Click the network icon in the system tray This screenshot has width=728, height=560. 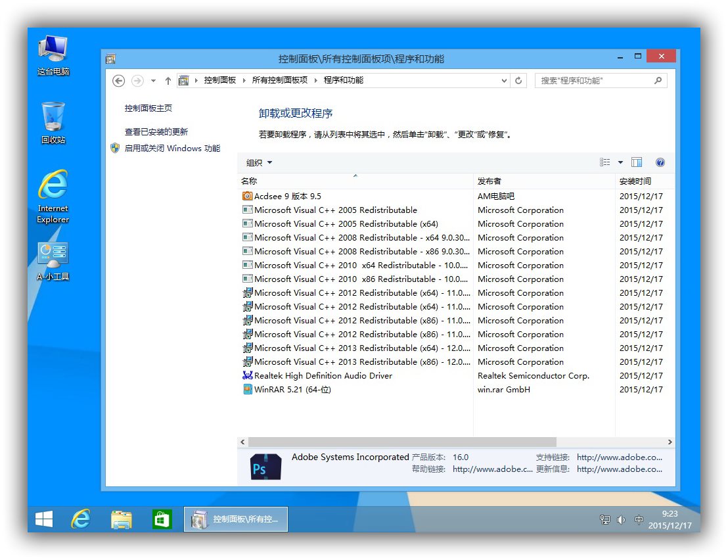604,520
